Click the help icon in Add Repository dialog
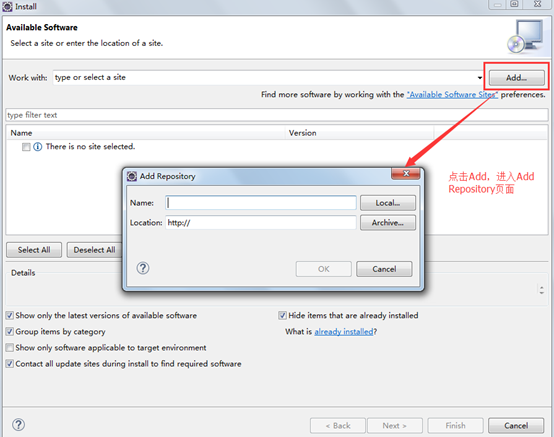 [x=143, y=268]
